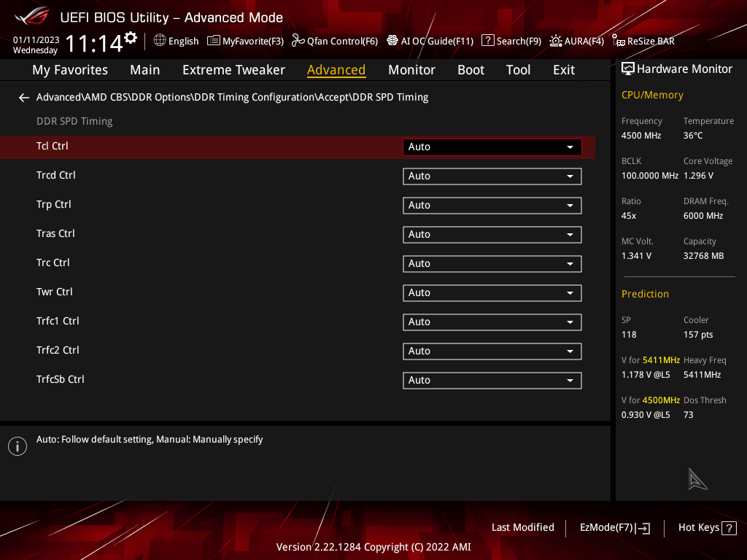Expand the Trc Ctrl dropdown
Screen dimensions: 747x560
click(x=492, y=264)
